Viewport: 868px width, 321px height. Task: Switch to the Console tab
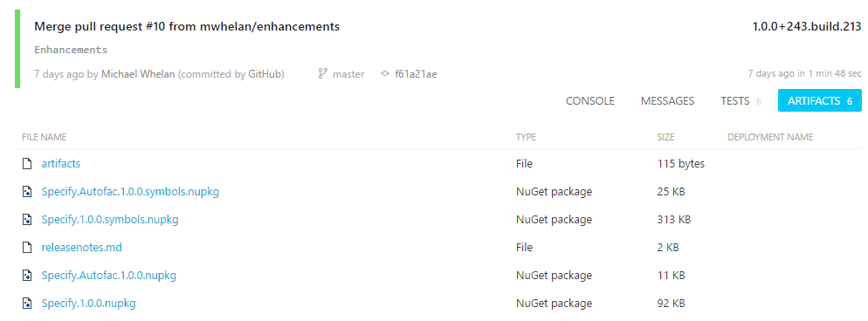(590, 101)
